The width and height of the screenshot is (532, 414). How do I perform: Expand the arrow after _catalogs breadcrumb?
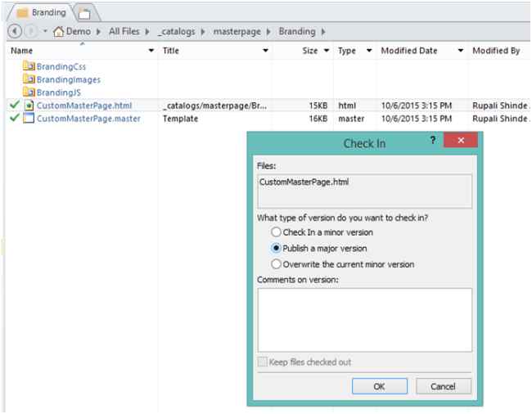pos(203,32)
